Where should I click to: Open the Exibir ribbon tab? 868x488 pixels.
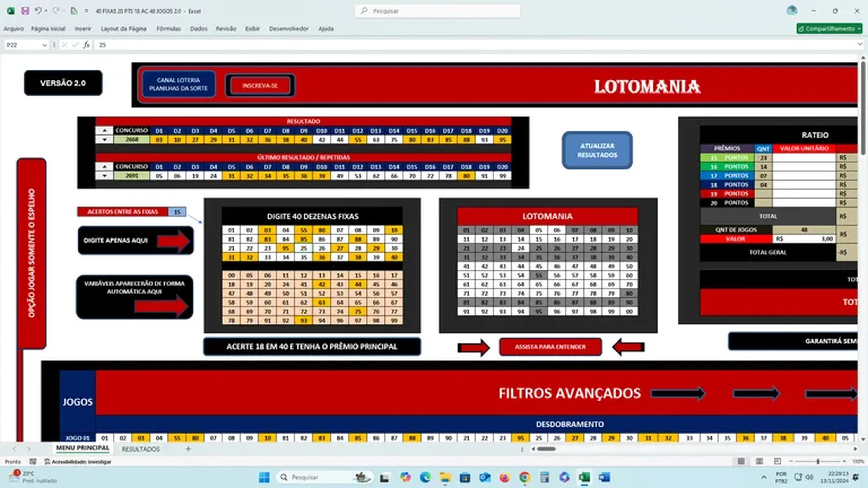pos(252,29)
